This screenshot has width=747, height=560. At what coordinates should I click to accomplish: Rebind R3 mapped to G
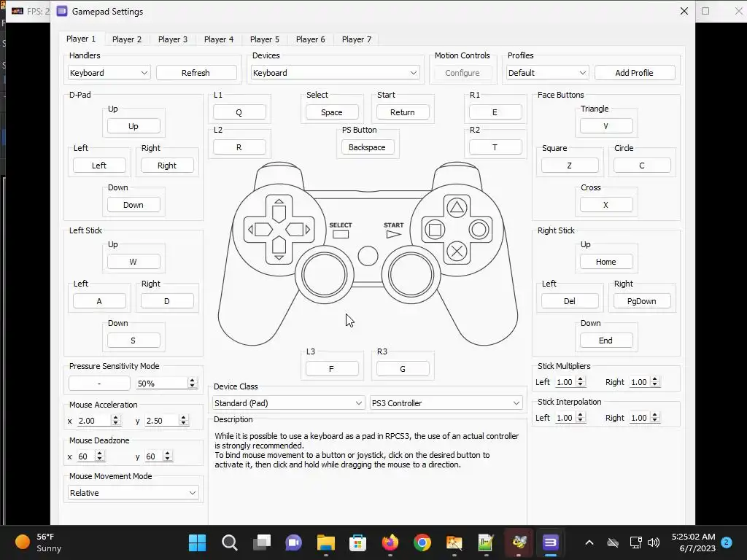point(403,368)
